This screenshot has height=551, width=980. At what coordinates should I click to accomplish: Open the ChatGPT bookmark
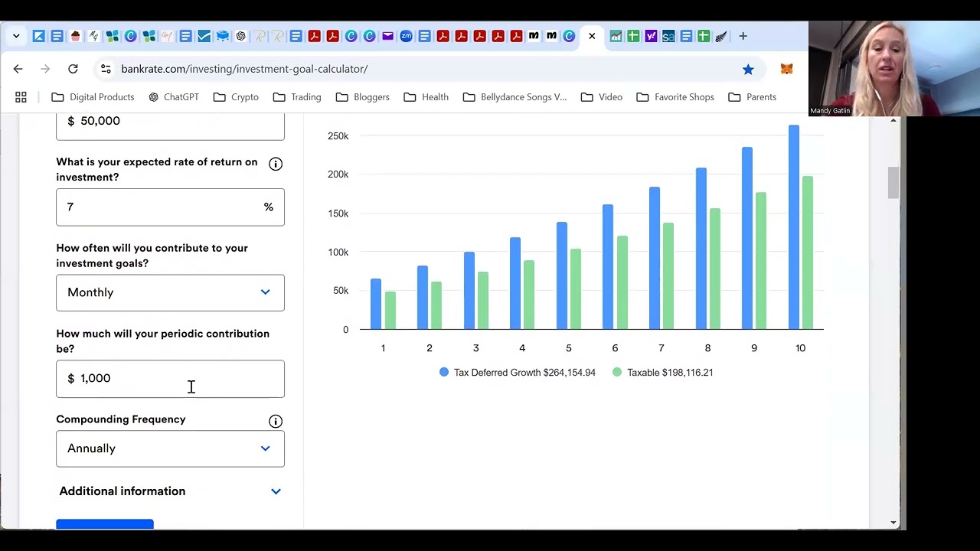[174, 97]
